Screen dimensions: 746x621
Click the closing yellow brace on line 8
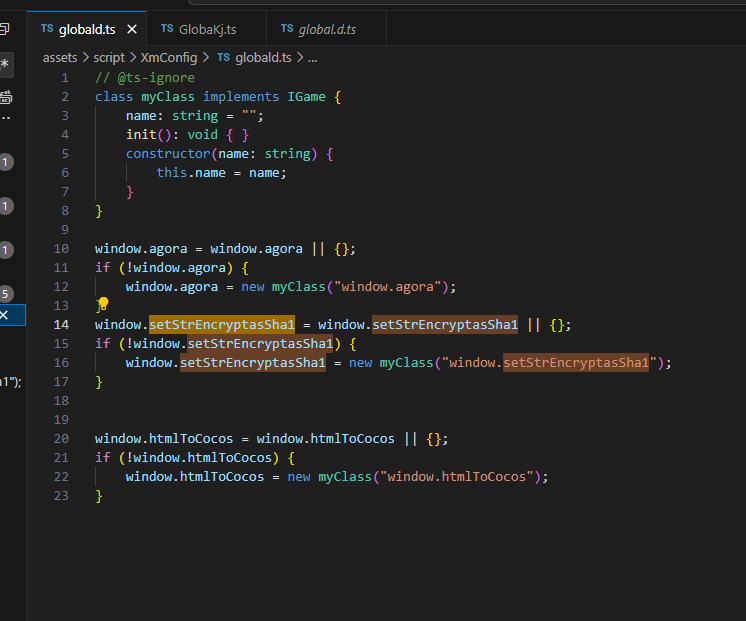point(98,211)
